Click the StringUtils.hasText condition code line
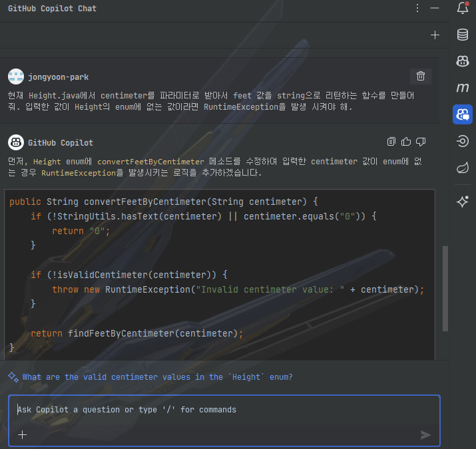The width and height of the screenshot is (476, 449). point(204,216)
